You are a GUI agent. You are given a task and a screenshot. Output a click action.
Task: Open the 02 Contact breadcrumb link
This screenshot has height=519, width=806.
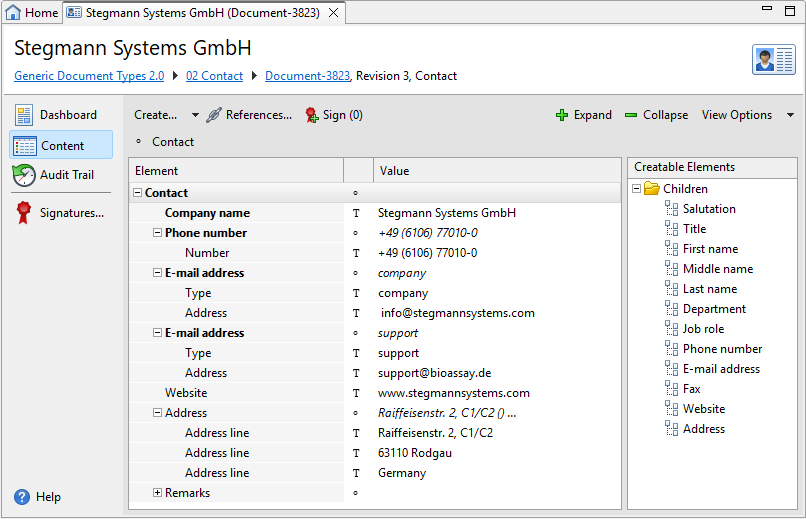214,76
